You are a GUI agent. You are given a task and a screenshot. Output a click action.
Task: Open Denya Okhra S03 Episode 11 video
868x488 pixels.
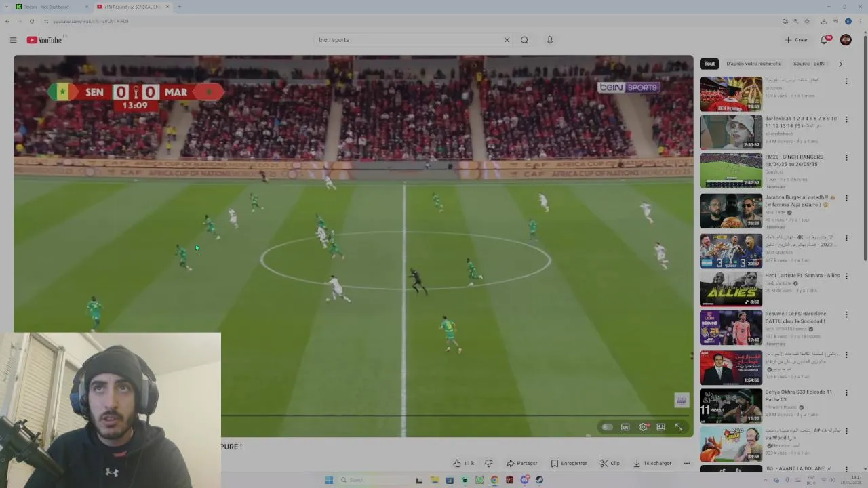pos(798,396)
